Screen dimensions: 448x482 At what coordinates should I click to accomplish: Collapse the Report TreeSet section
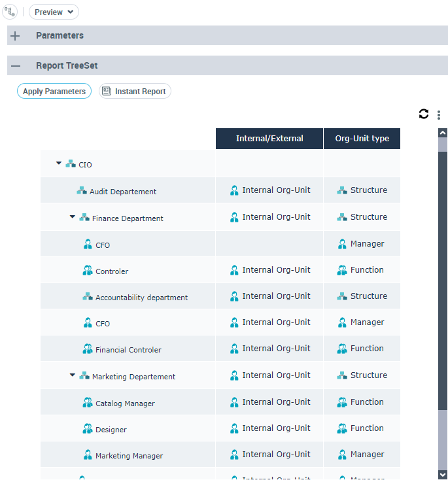[16, 66]
